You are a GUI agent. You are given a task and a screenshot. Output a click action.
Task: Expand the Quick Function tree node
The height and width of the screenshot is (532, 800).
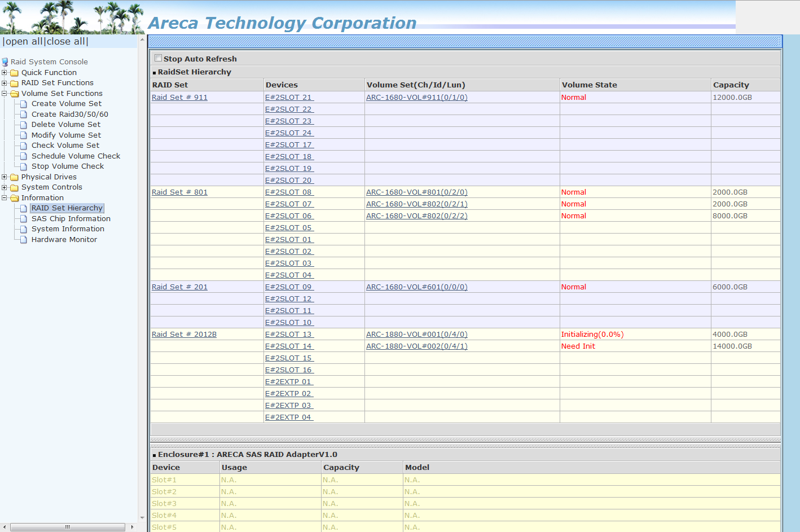(5, 73)
